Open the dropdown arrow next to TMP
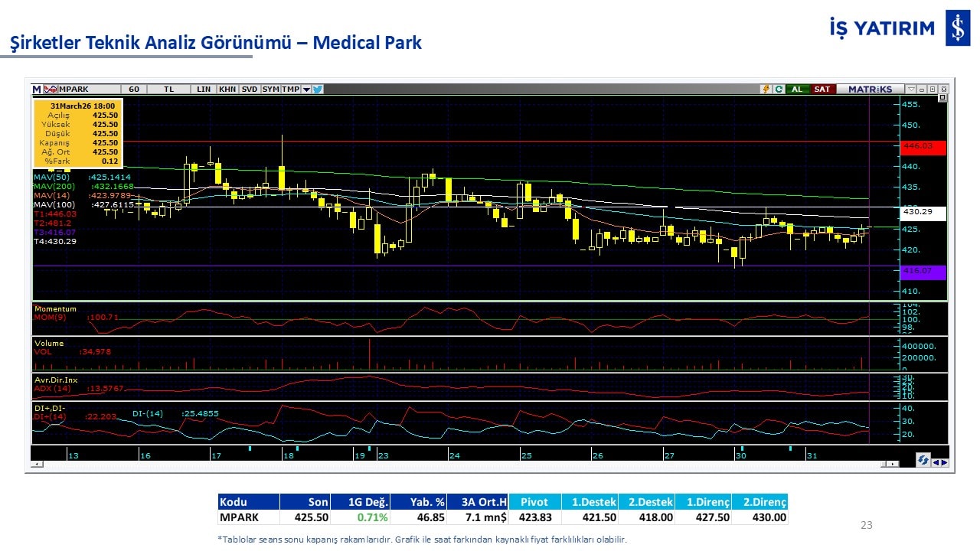Viewport: 980px width, 551px height. point(306,90)
